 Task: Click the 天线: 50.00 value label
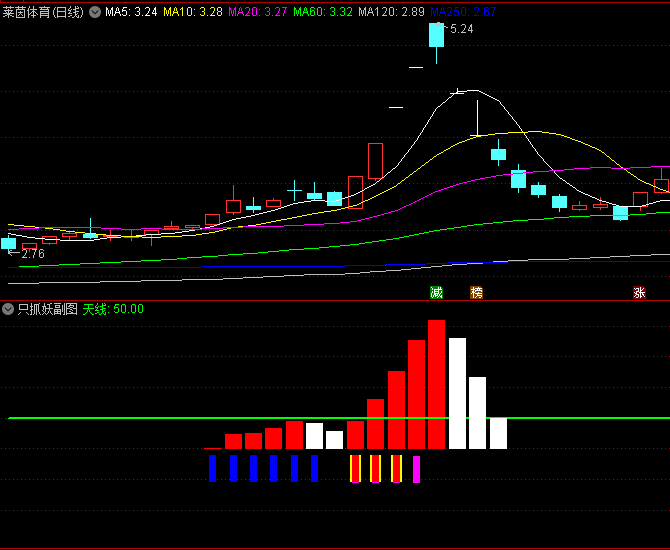click(113, 309)
